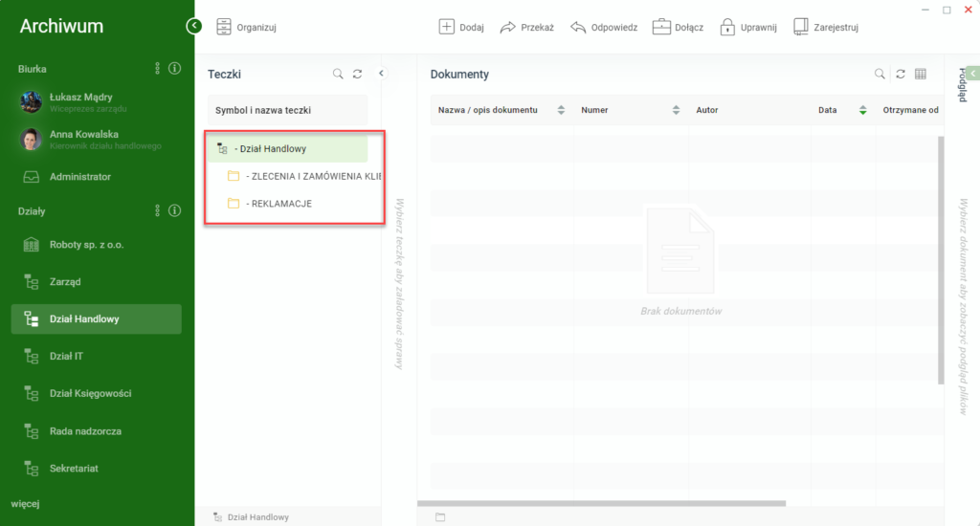Click the Otrzymane od column header
Image resolution: width=980 pixels, height=526 pixels.
pyautogui.click(x=910, y=111)
